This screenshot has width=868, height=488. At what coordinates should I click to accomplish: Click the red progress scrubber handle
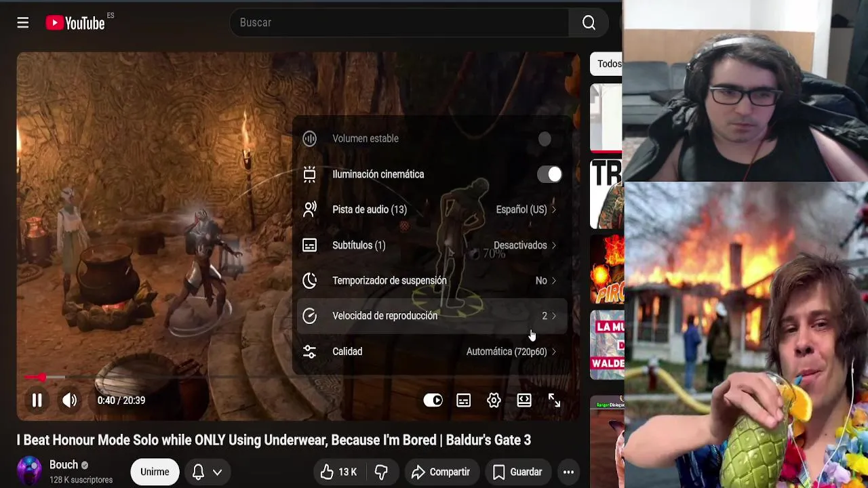coord(43,377)
